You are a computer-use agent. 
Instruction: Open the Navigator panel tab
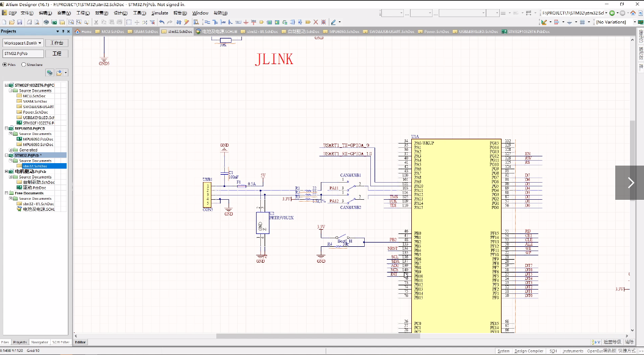tap(40, 342)
